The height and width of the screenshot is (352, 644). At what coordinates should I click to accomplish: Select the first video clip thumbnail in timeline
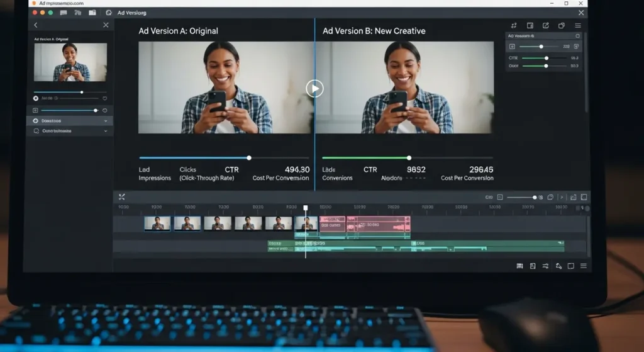click(157, 223)
